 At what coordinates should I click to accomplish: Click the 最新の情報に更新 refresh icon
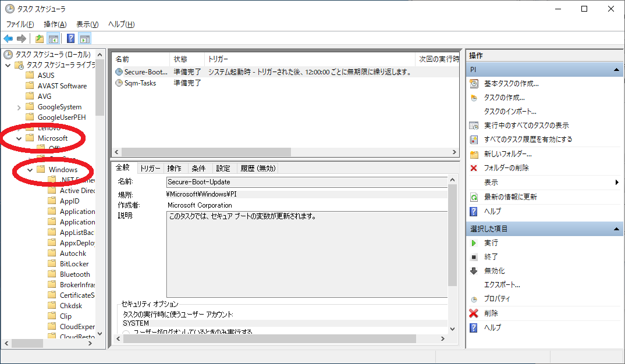tap(474, 197)
